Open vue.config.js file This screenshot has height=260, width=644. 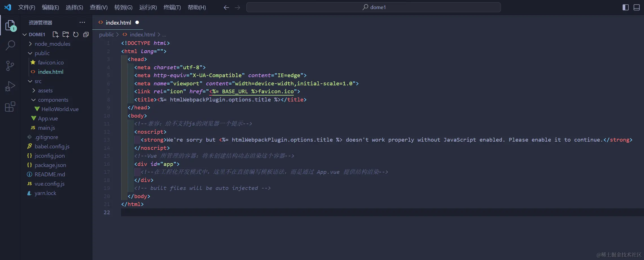(x=49, y=184)
